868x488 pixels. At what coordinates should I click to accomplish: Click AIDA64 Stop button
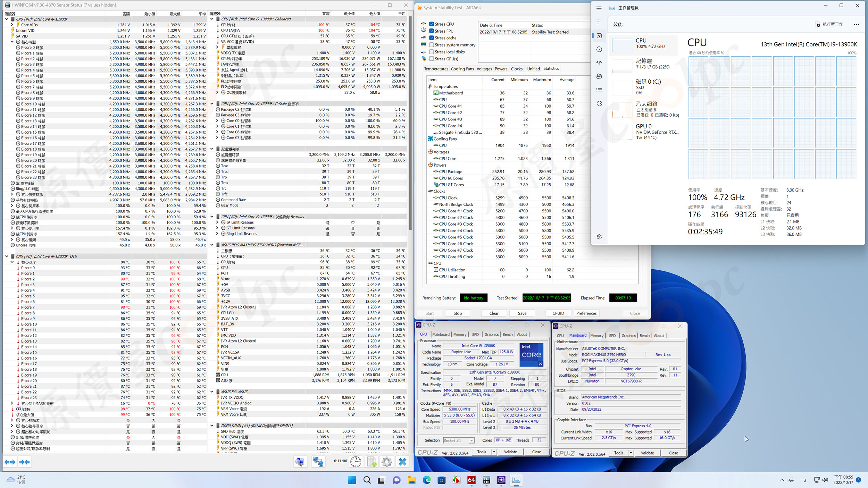[458, 313]
